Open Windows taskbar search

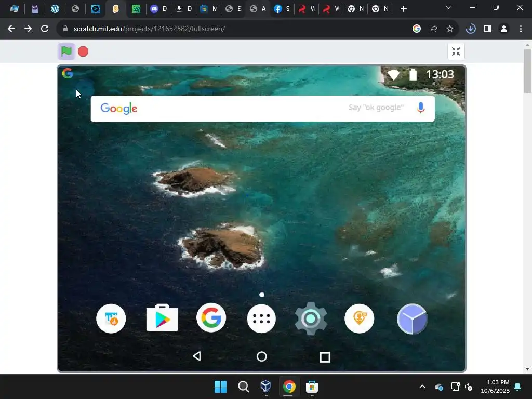click(243, 387)
